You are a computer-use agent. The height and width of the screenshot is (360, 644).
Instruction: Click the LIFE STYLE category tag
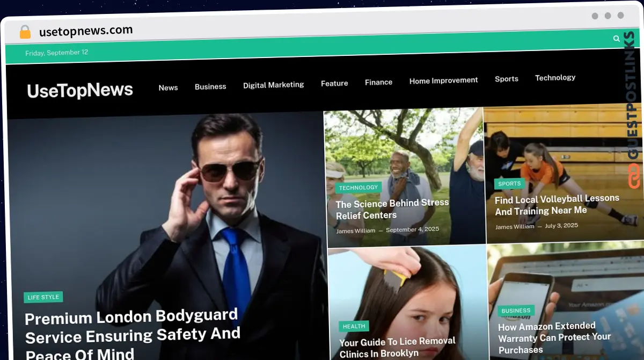click(x=43, y=297)
